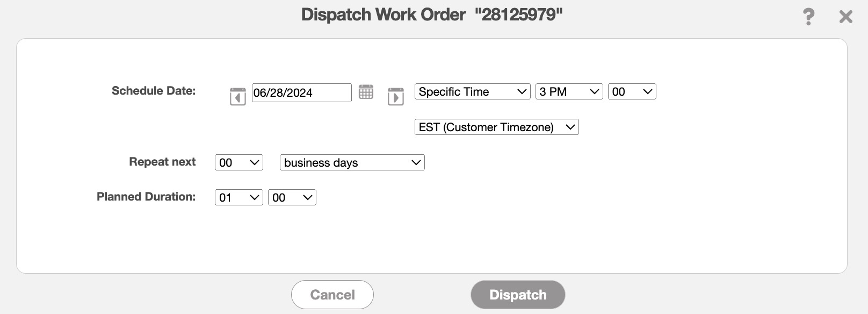Screen dimensions: 868x314
Task: Click the Dispatch button
Action: [518, 295]
